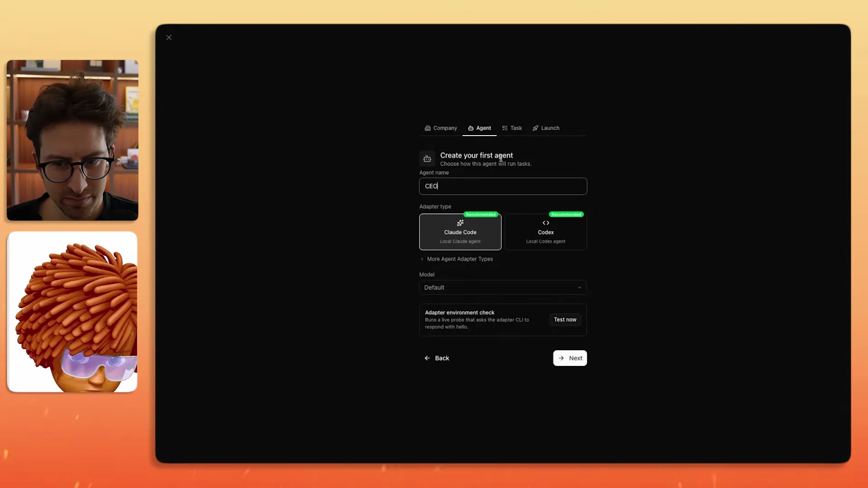Switch to the Company tab
The image size is (868, 488).
point(441,128)
